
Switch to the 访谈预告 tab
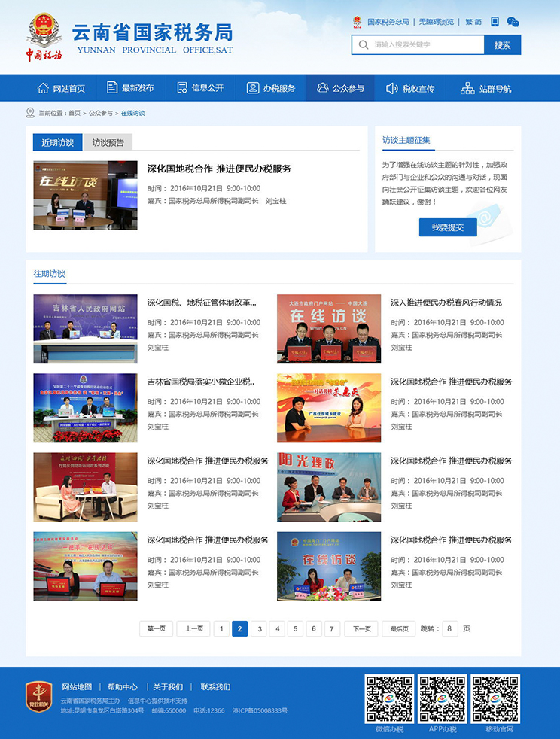[108, 142]
